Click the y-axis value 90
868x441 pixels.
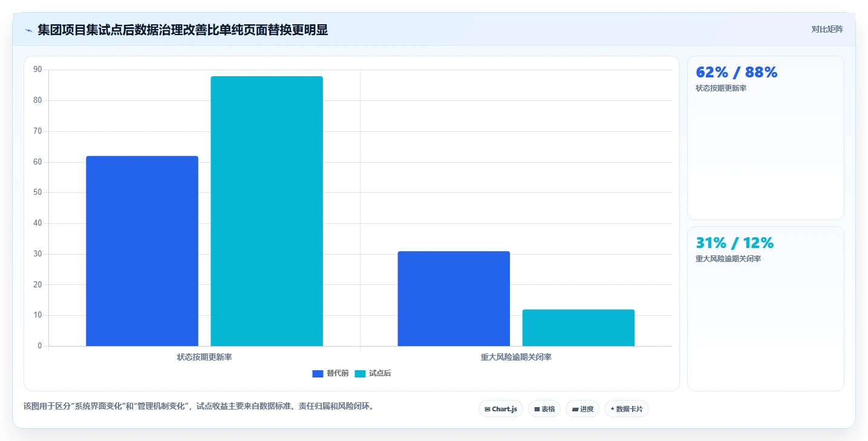pos(38,70)
